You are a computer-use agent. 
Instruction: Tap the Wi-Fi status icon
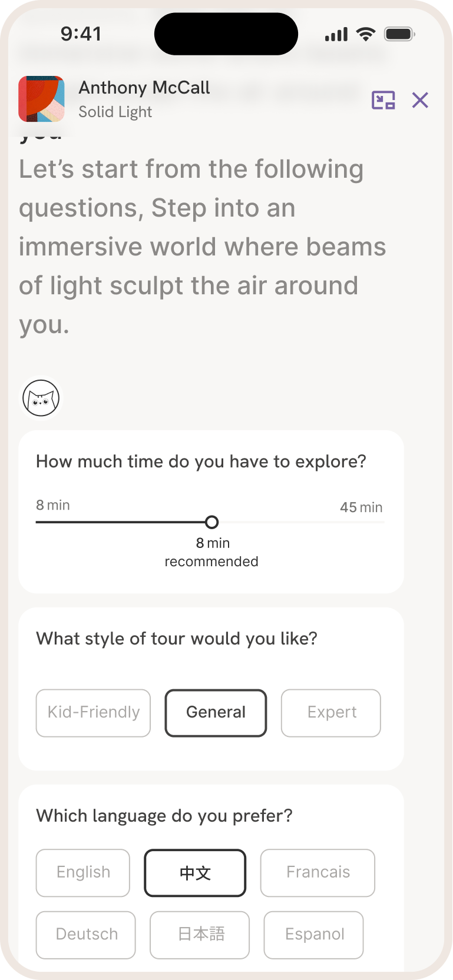pyautogui.click(x=366, y=34)
